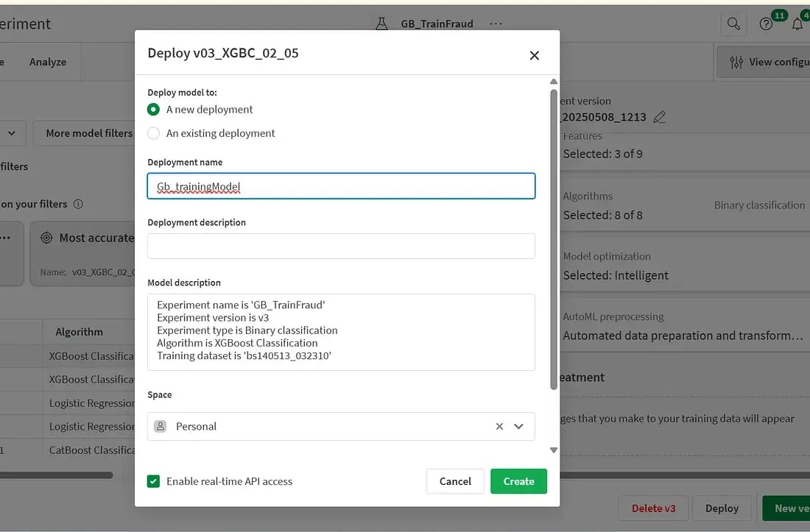Click the edit pencil icon beside version name
This screenshot has width=810, height=532.
click(x=660, y=117)
